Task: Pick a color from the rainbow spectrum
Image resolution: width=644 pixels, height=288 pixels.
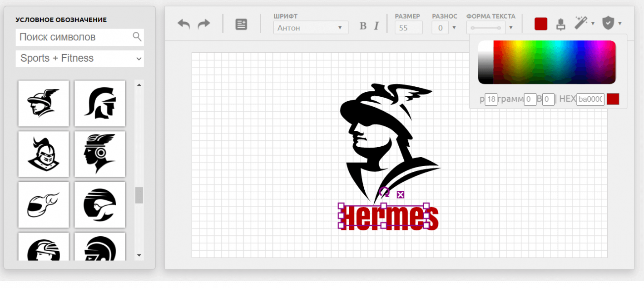Action: click(554, 62)
